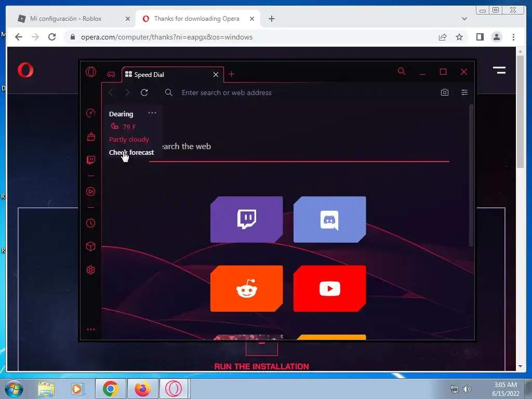This screenshot has width=532, height=399.
Task: Open the webpage hamburger menu
Action: [x=499, y=70]
